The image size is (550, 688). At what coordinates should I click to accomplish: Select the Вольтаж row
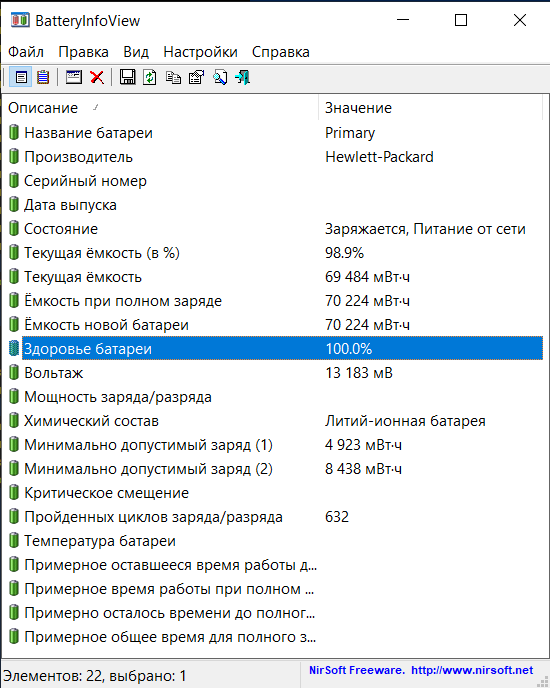pyautogui.click(x=275, y=373)
